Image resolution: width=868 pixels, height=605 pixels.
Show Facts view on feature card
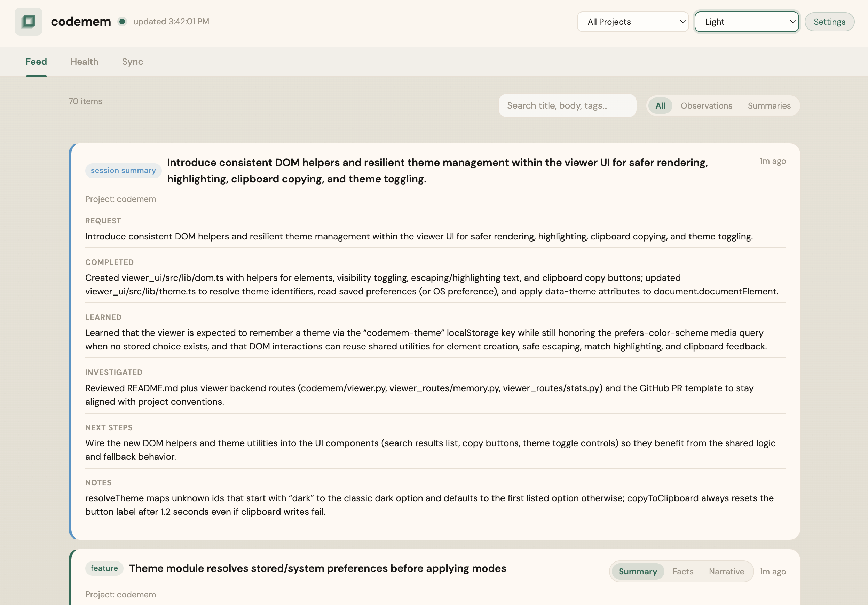tap(683, 571)
